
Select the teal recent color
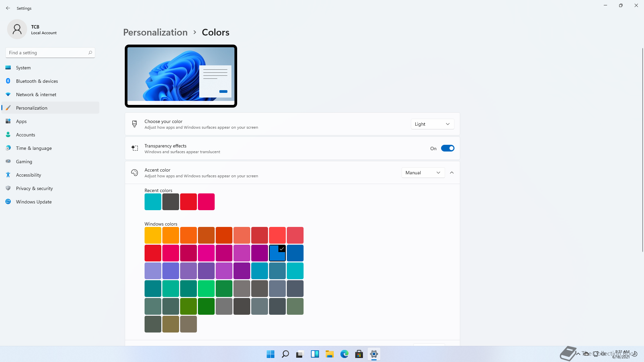[153, 202]
